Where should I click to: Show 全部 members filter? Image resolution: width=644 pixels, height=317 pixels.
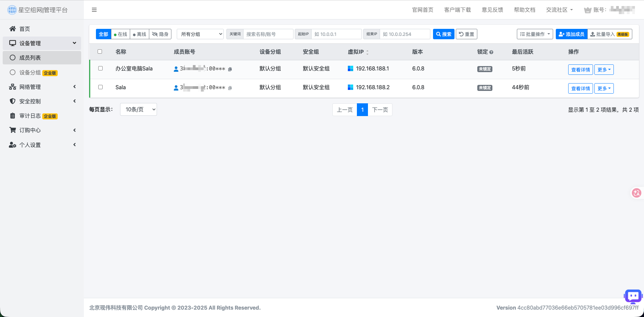point(104,34)
